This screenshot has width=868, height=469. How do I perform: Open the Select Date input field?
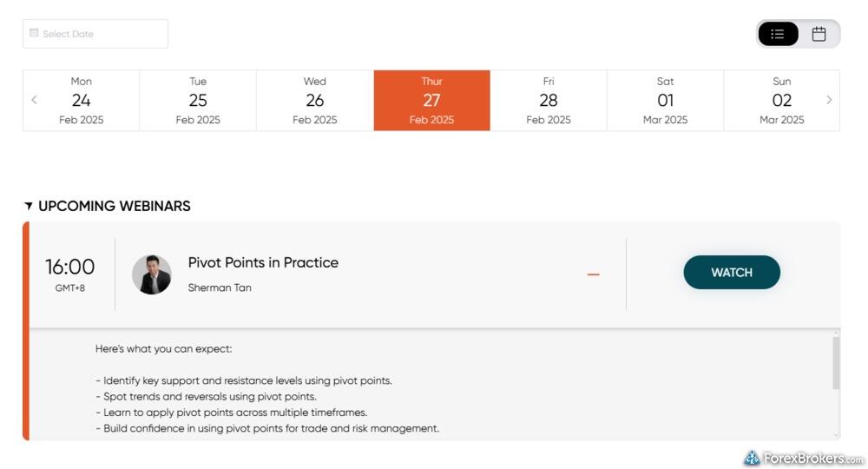click(95, 34)
